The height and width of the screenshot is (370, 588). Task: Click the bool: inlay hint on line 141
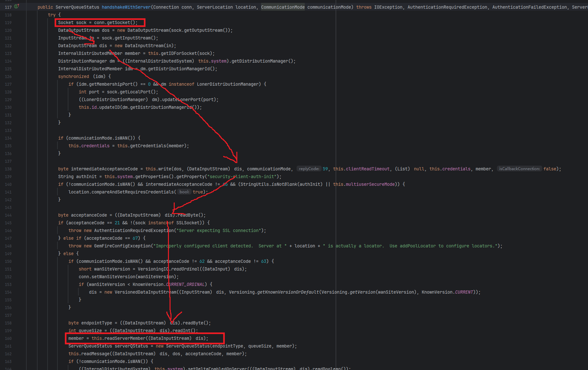[184, 192]
